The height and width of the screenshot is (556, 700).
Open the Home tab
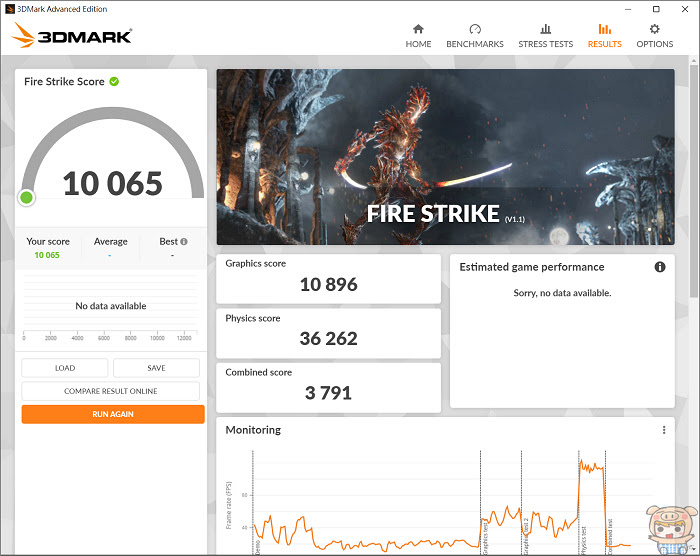[418, 36]
